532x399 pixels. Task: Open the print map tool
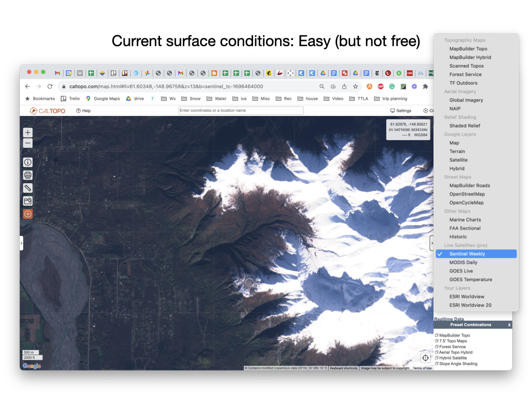[28, 176]
